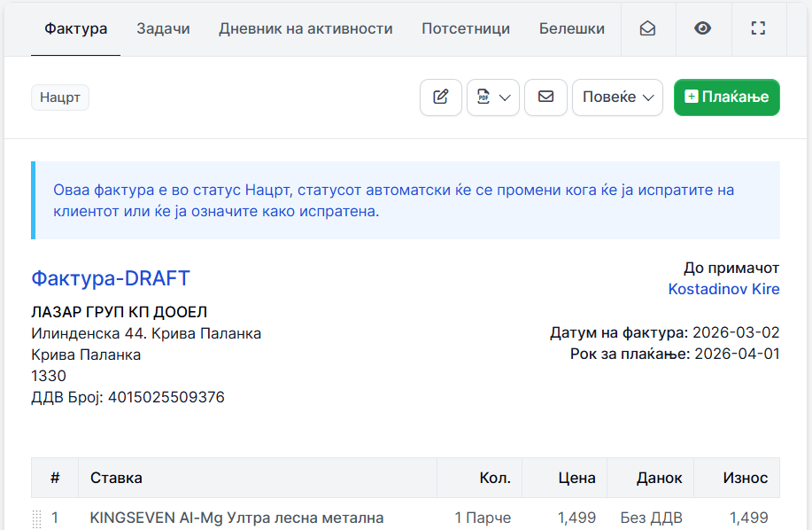Open the Kostadinov Kire customer link
Image resolution: width=812 pixels, height=530 pixels.
click(x=723, y=289)
